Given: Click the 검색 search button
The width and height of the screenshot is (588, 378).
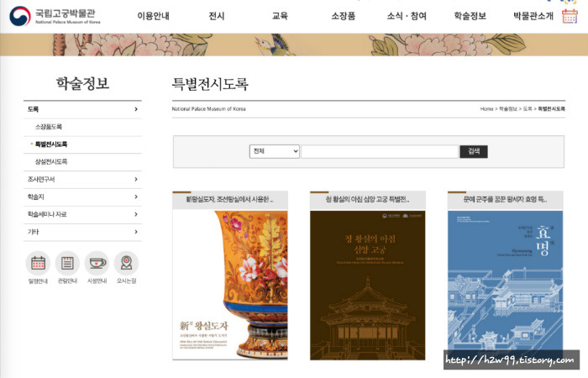Looking at the screenshot, I should (x=474, y=151).
